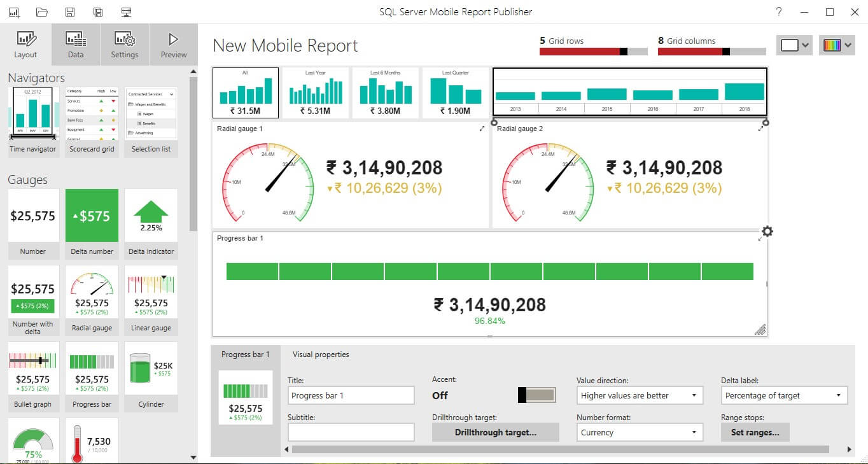Open the folder icon in title bar
This screenshot has height=464, width=868.
[42, 12]
